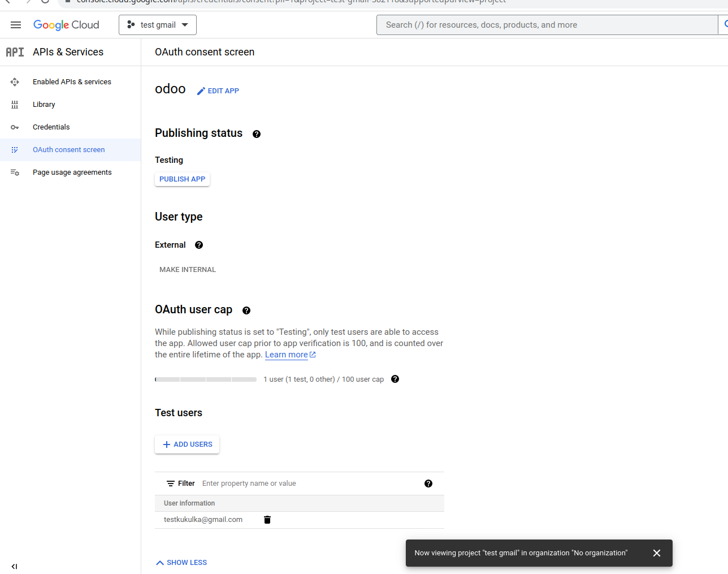
Task: Click the browser reload button
Action: coord(45,2)
